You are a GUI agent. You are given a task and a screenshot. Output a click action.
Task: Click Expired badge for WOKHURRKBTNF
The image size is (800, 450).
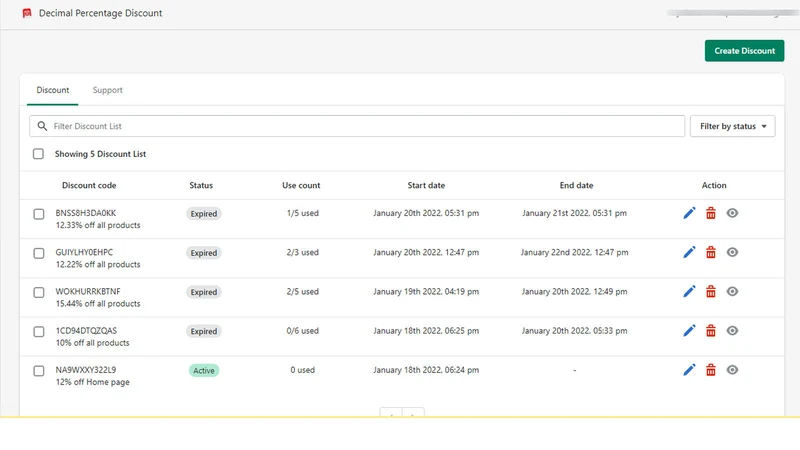pos(204,293)
